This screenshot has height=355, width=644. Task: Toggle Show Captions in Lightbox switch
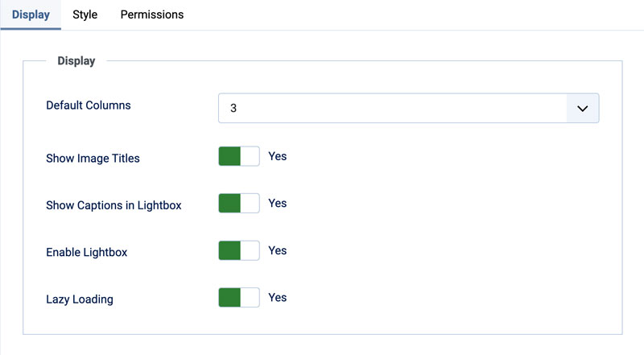coord(239,204)
